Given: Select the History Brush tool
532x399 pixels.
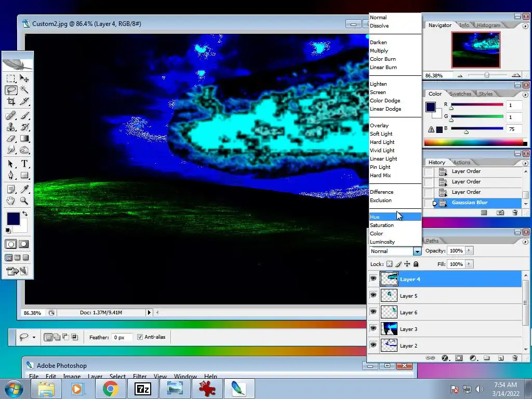Looking at the screenshot, I should click(x=24, y=127).
